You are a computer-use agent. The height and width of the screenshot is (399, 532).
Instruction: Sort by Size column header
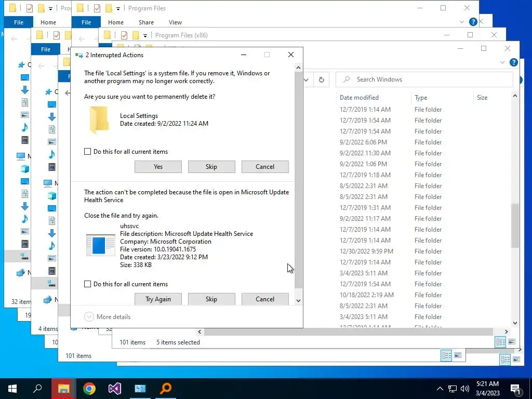[x=482, y=98]
